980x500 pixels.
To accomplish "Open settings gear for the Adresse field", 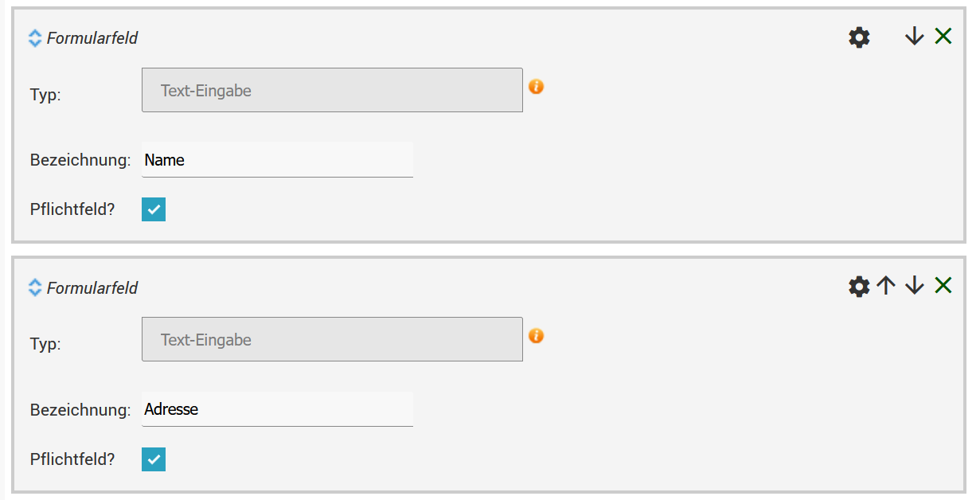I will 859,286.
